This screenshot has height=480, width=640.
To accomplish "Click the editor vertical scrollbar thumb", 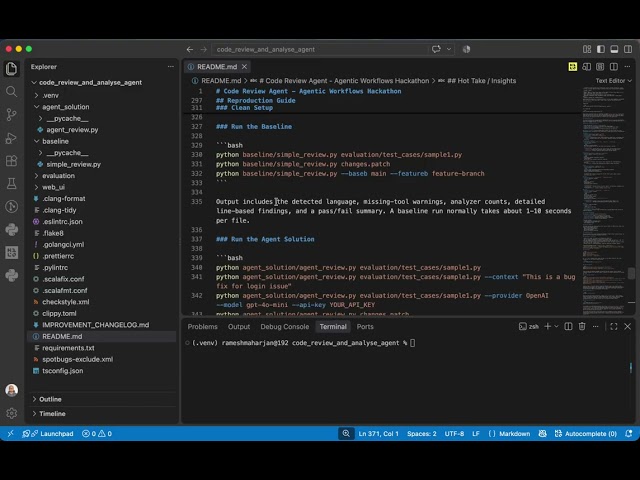I will pos(631,273).
